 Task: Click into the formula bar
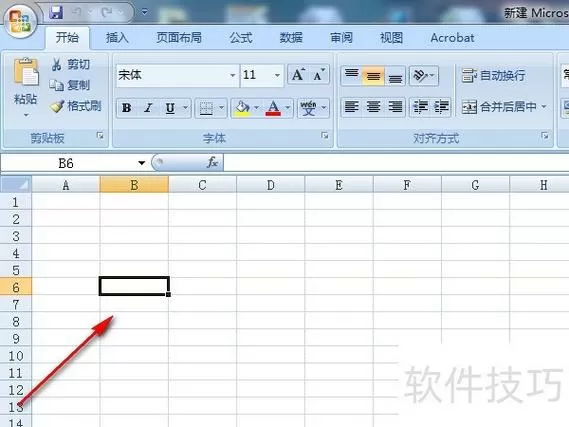tap(396, 163)
